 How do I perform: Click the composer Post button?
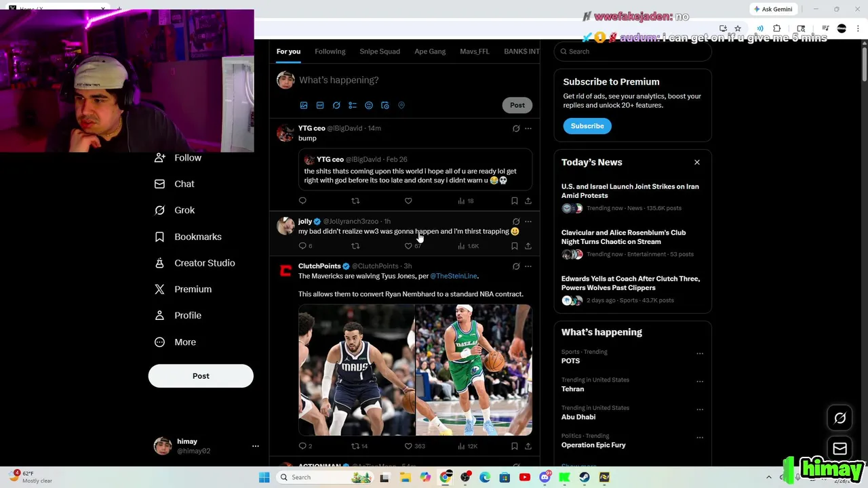517,105
